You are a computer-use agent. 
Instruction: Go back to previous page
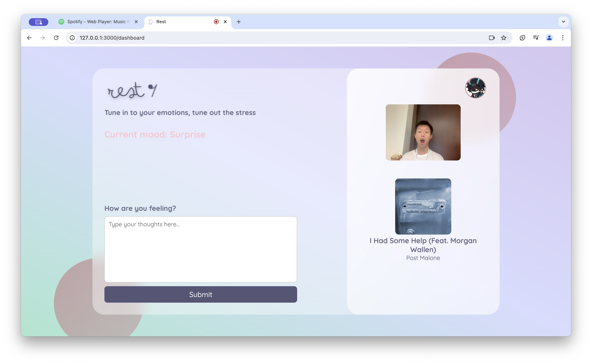[29, 38]
